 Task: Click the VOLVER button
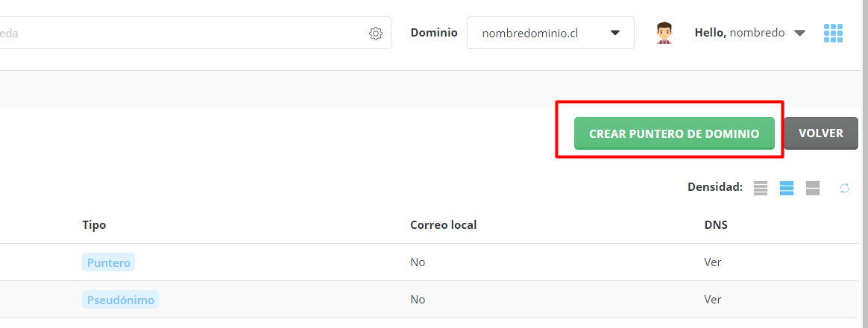point(821,133)
